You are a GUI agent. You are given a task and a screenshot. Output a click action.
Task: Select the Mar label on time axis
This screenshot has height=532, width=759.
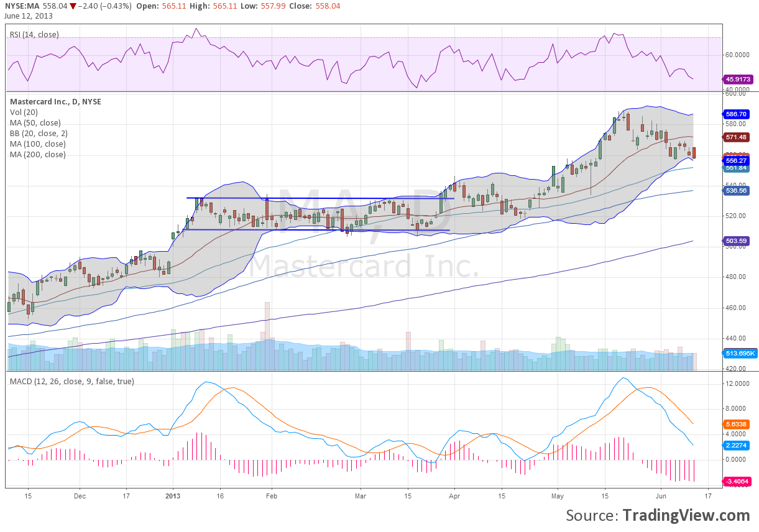pos(361,497)
